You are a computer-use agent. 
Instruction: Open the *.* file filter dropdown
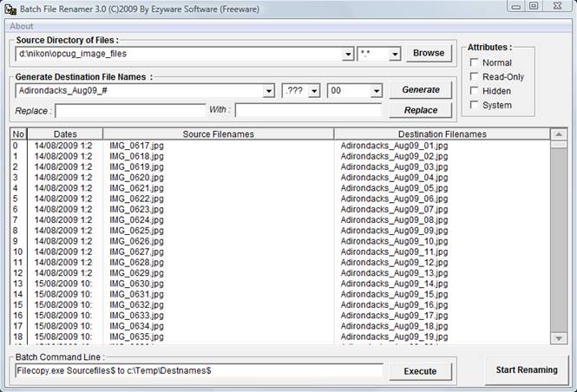[395, 55]
